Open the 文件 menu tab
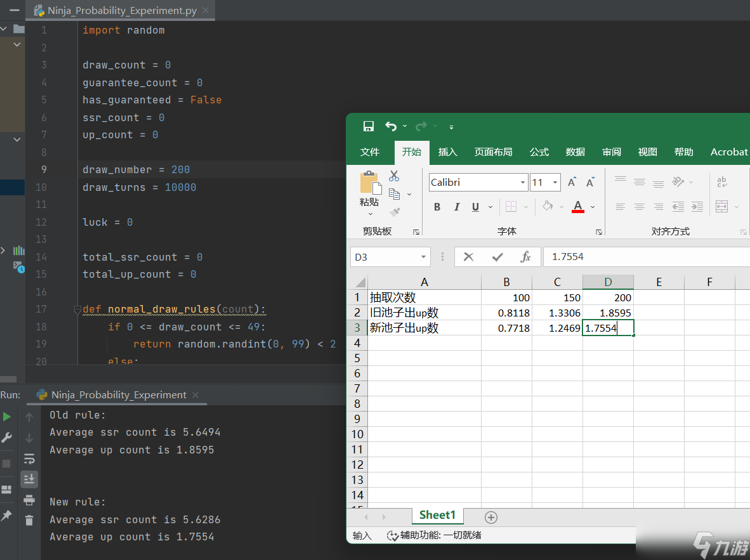Viewport: 750px width, 560px height. coord(370,152)
